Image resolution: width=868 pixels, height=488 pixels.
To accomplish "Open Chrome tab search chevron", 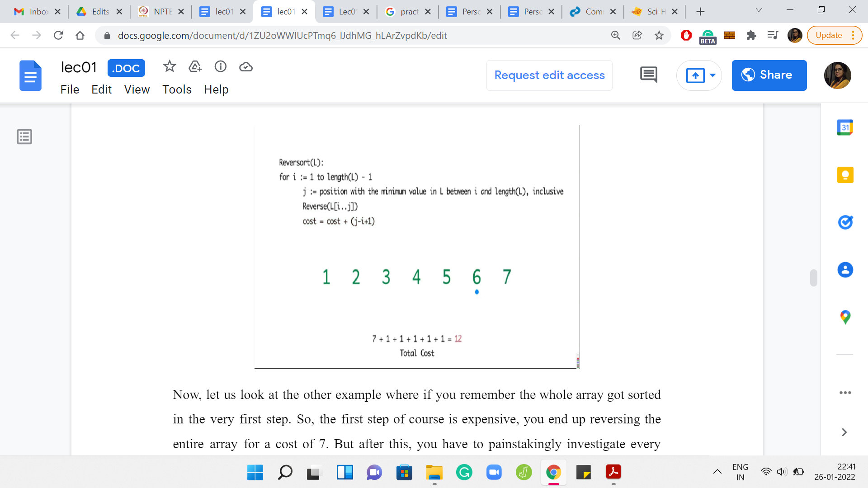I will pyautogui.click(x=759, y=10).
